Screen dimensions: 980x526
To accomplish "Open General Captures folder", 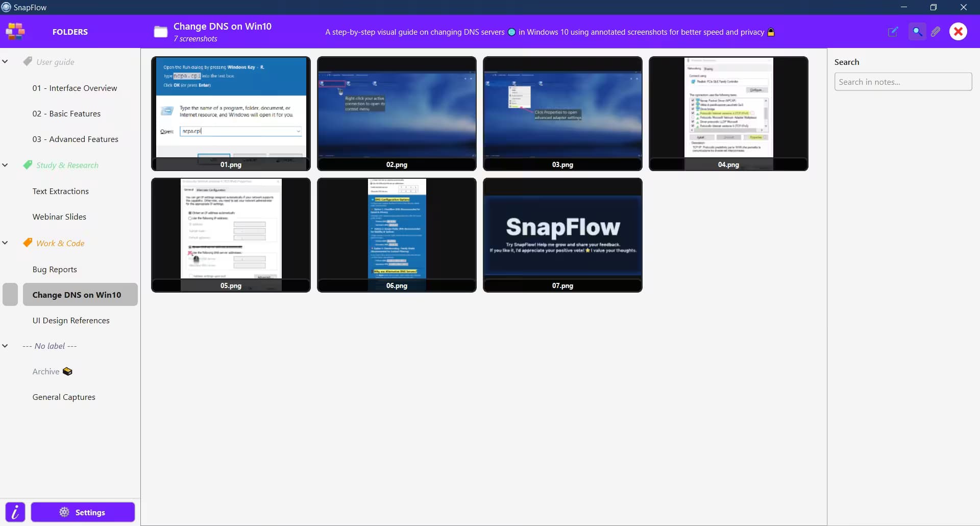I will point(64,397).
